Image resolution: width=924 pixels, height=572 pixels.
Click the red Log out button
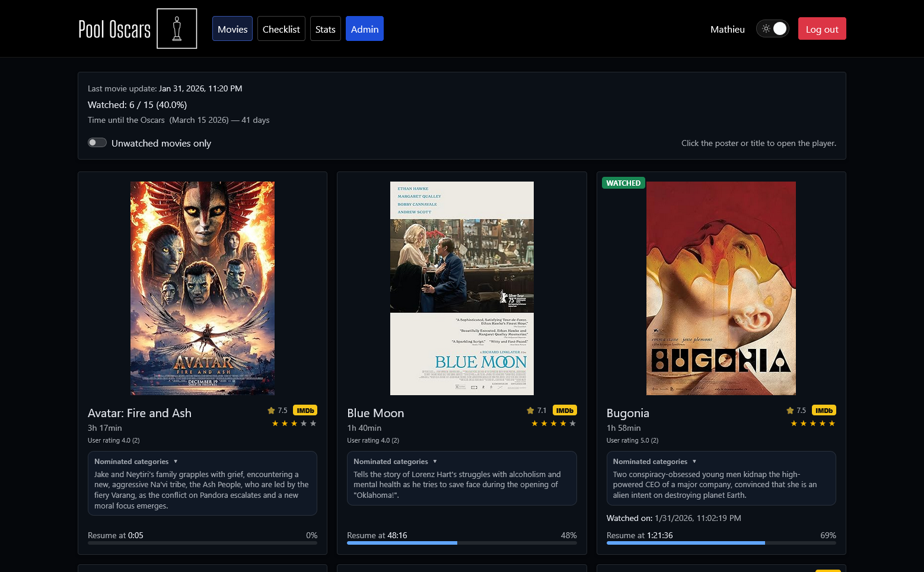822,28
